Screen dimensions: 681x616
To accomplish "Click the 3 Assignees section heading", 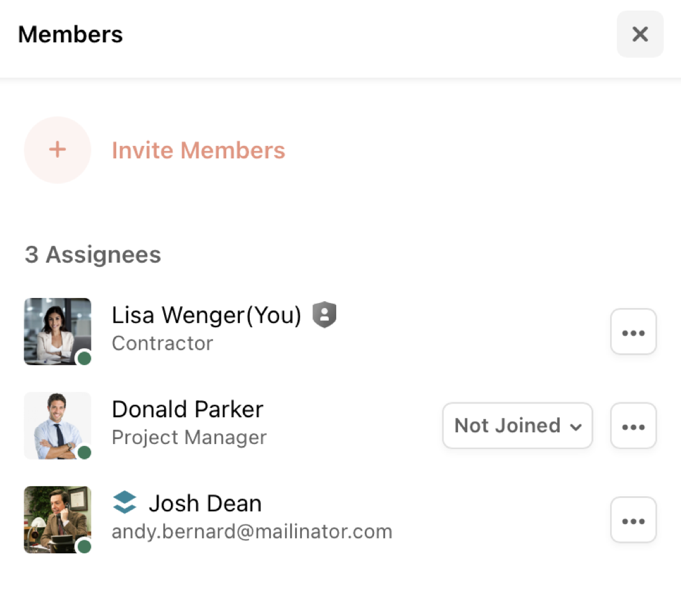I will point(93,255).
